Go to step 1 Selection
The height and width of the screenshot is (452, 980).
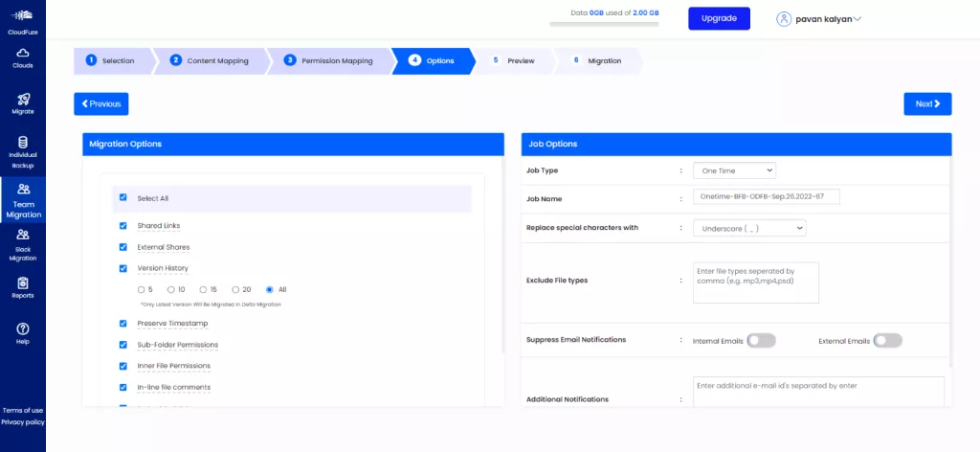point(113,60)
